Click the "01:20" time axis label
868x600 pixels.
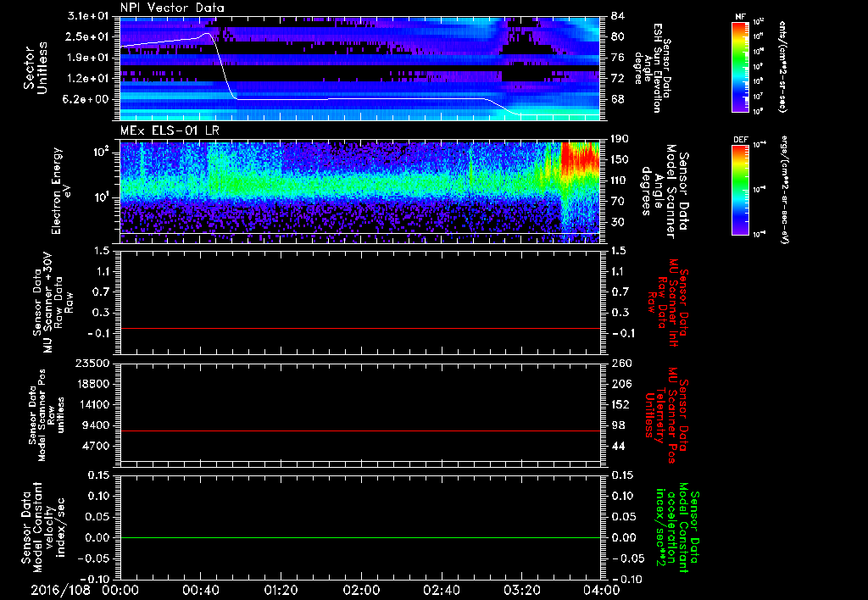[x=281, y=590]
